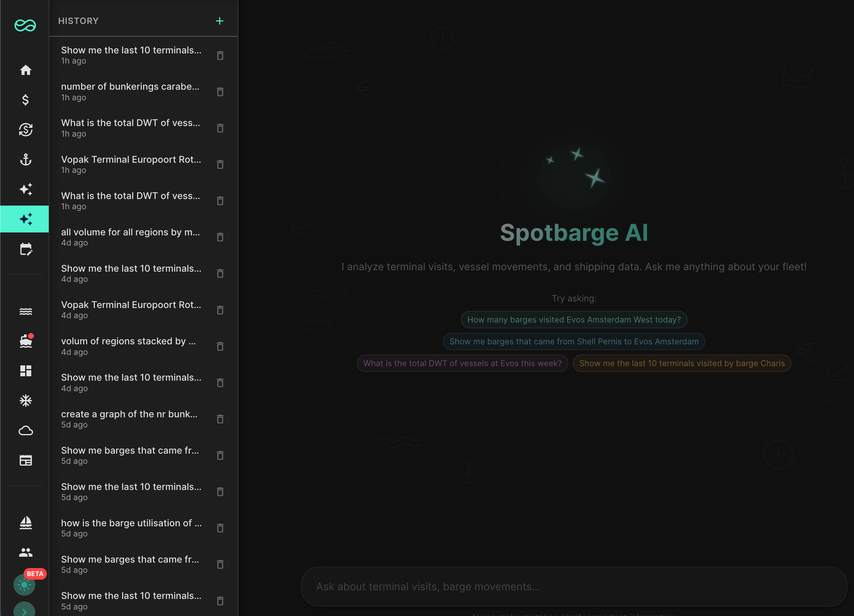Ask 'What is the total DWT of vessels at Evos'
Screen dimensions: 854x616
(462, 364)
